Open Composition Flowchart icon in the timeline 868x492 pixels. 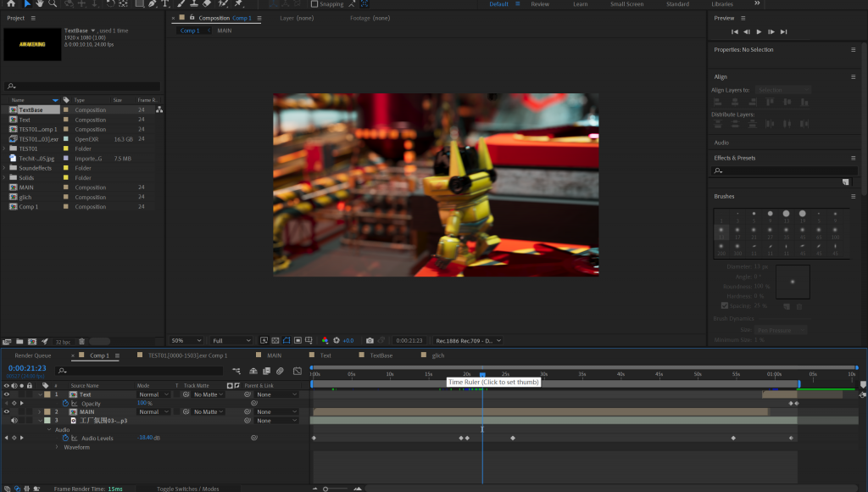[236, 371]
